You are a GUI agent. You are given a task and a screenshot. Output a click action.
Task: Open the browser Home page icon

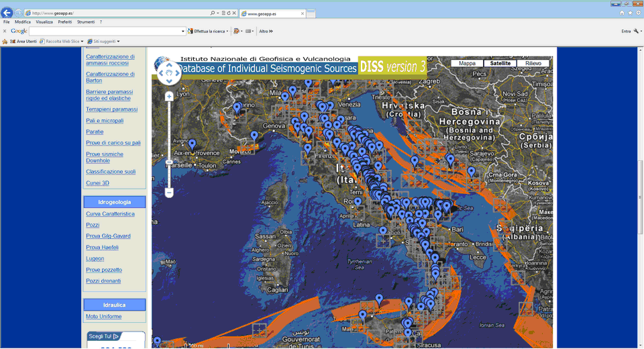click(x=622, y=13)
